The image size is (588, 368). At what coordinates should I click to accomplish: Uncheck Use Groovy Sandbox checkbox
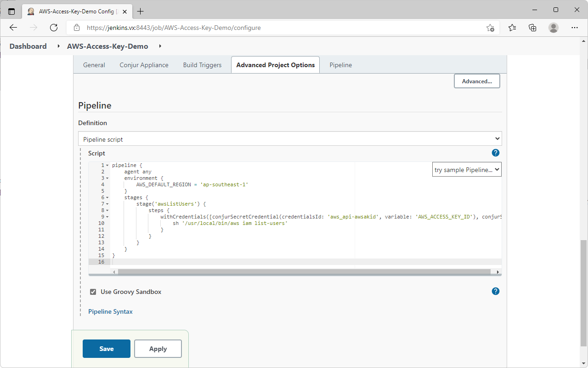click(x=93, y=292)
